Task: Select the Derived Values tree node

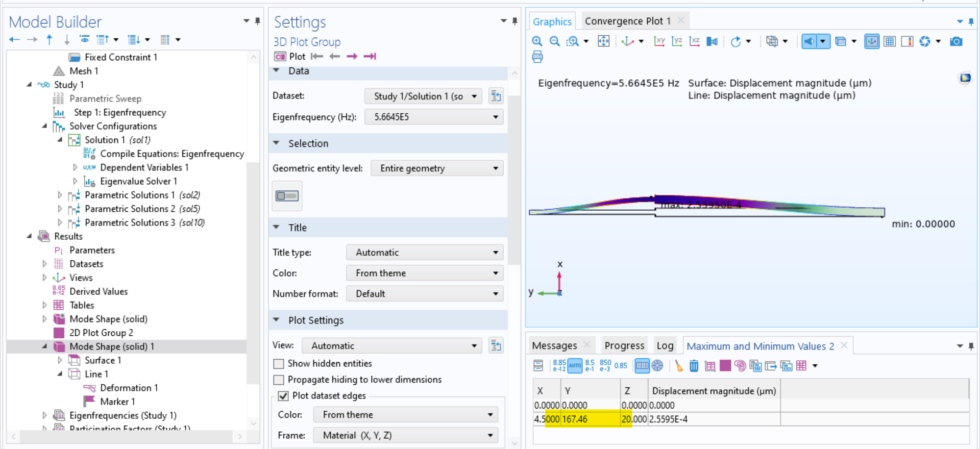Action: pos(99,291)
